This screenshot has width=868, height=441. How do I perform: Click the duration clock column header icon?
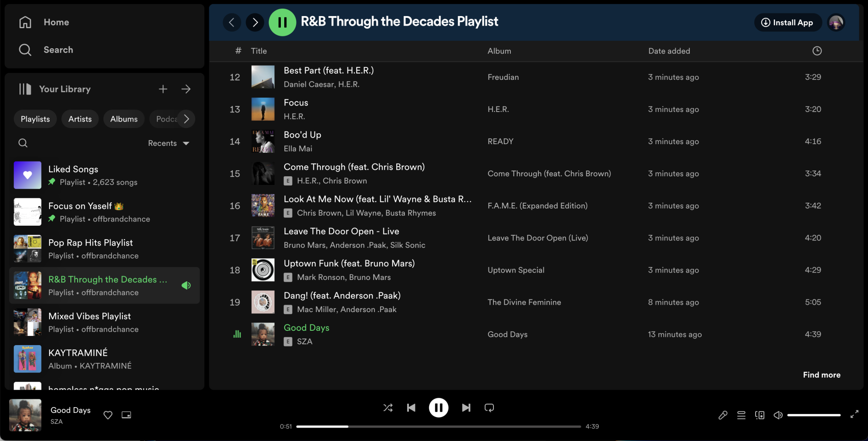point(817,51)
